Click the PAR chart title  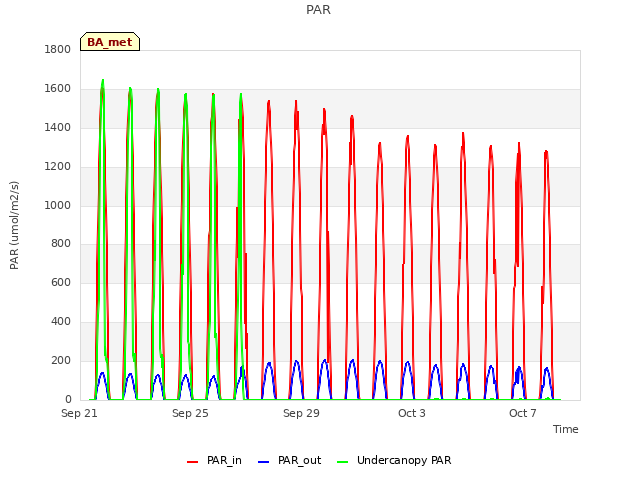[318, 10]
